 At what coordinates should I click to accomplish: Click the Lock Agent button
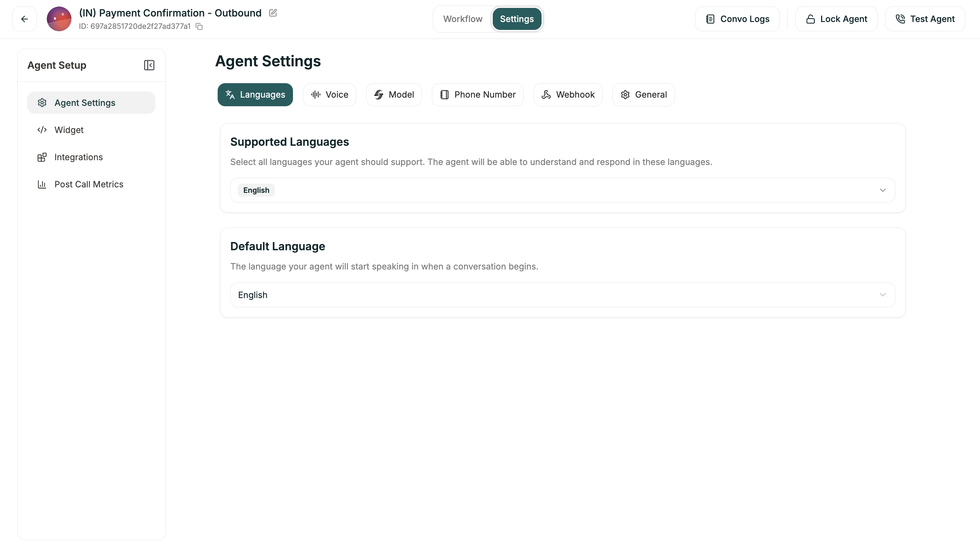point(836,19)
